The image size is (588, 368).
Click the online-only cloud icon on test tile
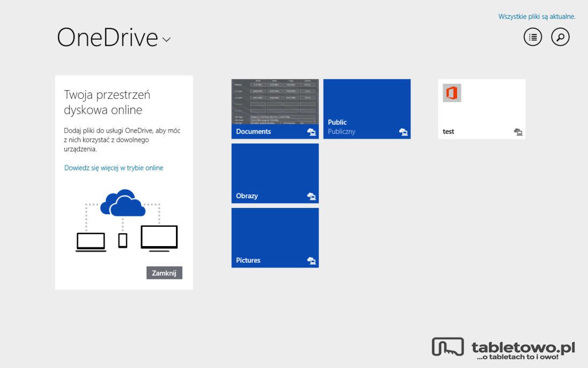tap(518, 132)
